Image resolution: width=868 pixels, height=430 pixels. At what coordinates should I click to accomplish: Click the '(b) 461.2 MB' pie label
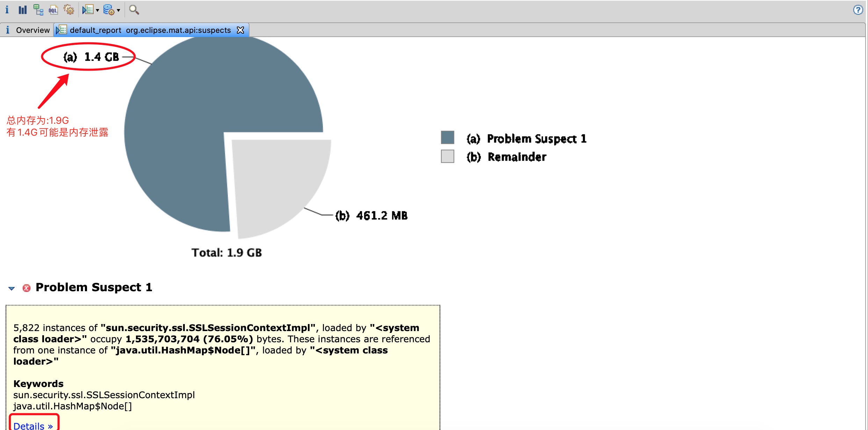(x=371, y=216)
